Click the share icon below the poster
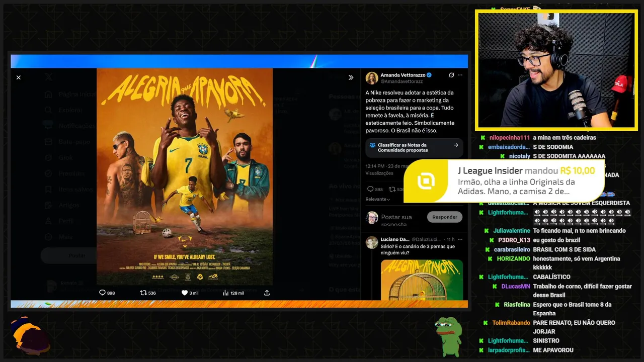This screenshot has height=362, width=644. (x=267, y=293)
